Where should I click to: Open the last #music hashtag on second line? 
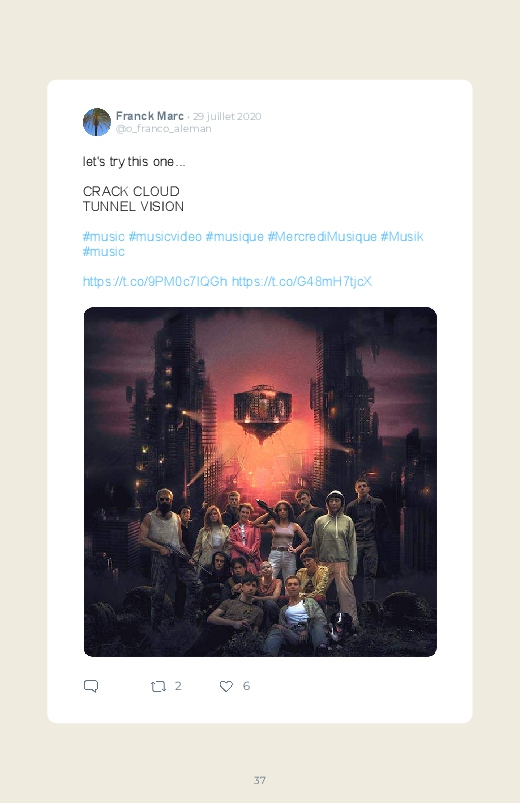(x=103, y=251)
